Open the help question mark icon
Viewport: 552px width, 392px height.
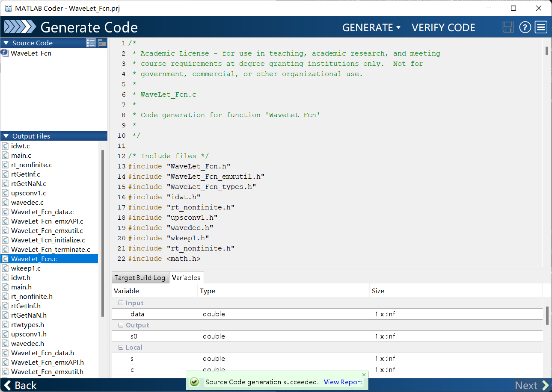(x=525, y=27)
